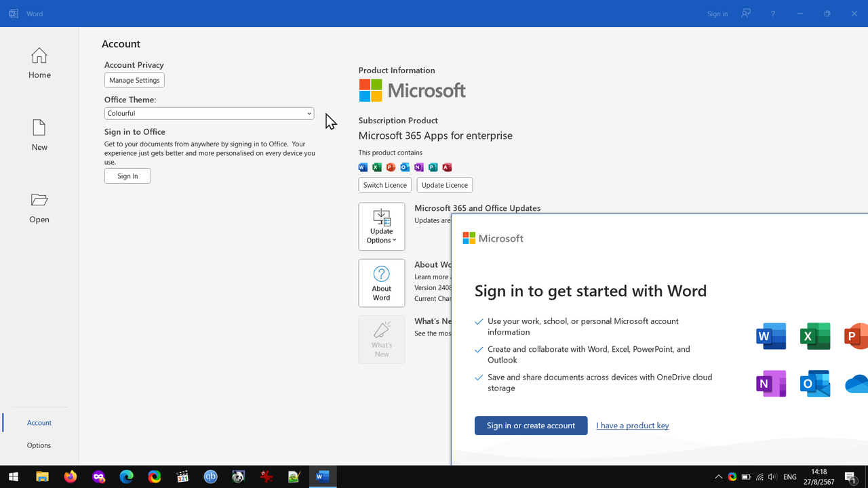Click the Excel product icon under This product contains

coord(377,167)
